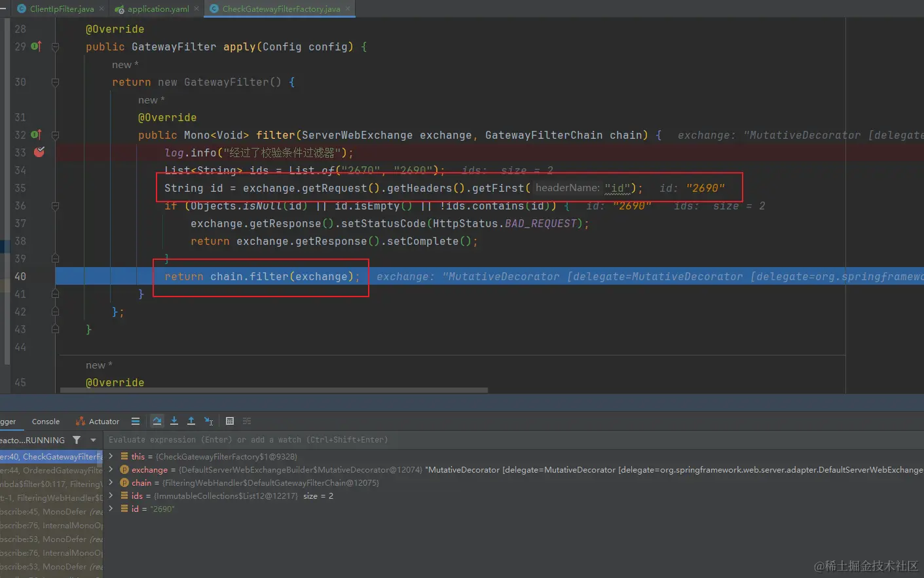Click the Step Into debugger icon
Viewport: 924px width, 578px height.
174,421
